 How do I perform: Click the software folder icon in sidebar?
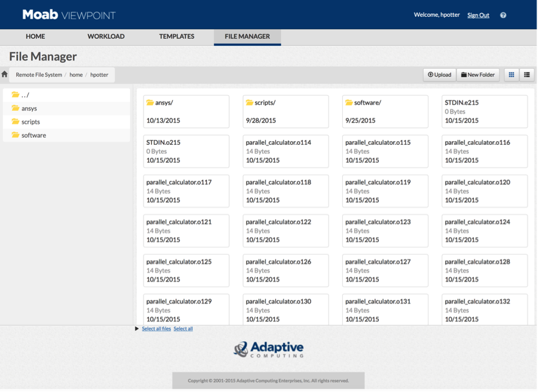15,135
